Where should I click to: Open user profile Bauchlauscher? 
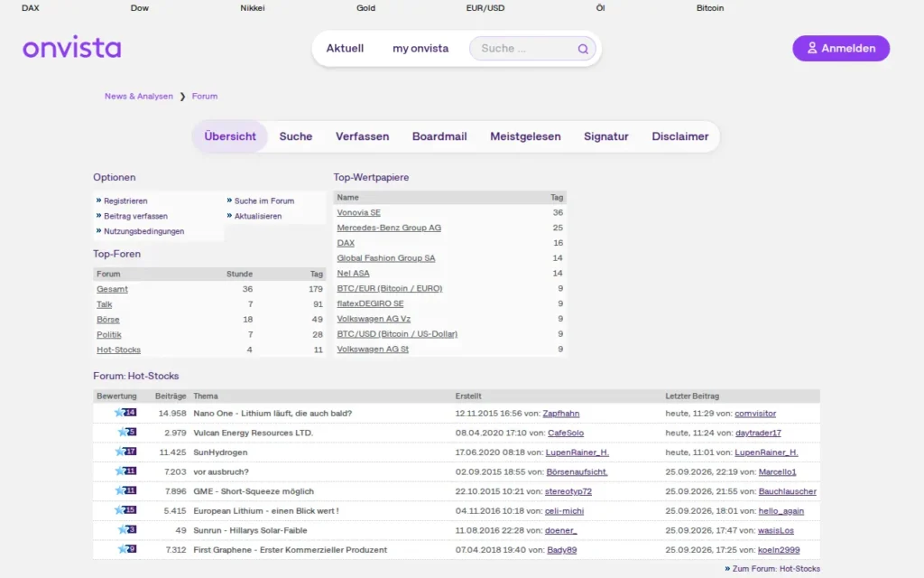tap(787, 491)
